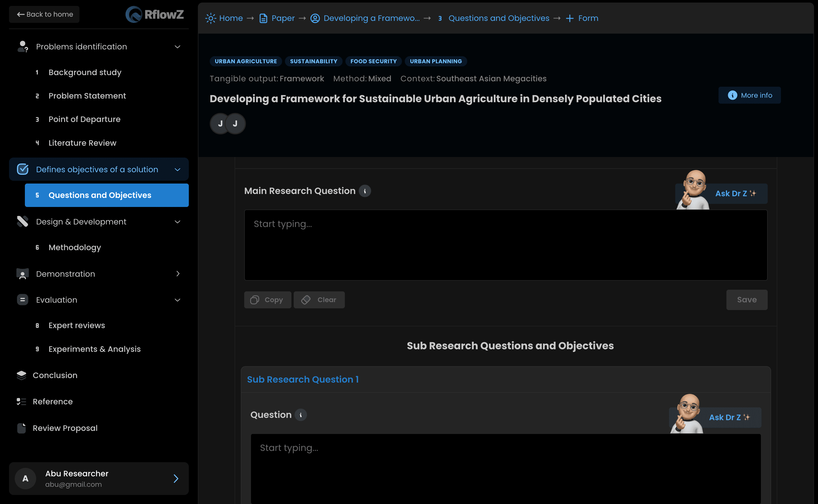Click into Main Research Question text area
Screen dimensions: 818x504
(505, 245)
